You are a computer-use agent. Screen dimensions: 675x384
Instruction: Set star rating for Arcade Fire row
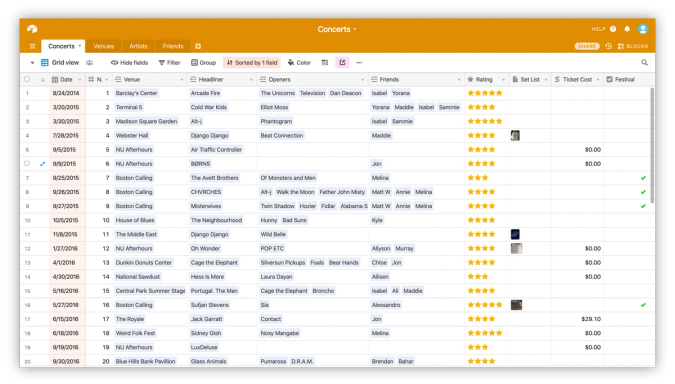[485, 93]
